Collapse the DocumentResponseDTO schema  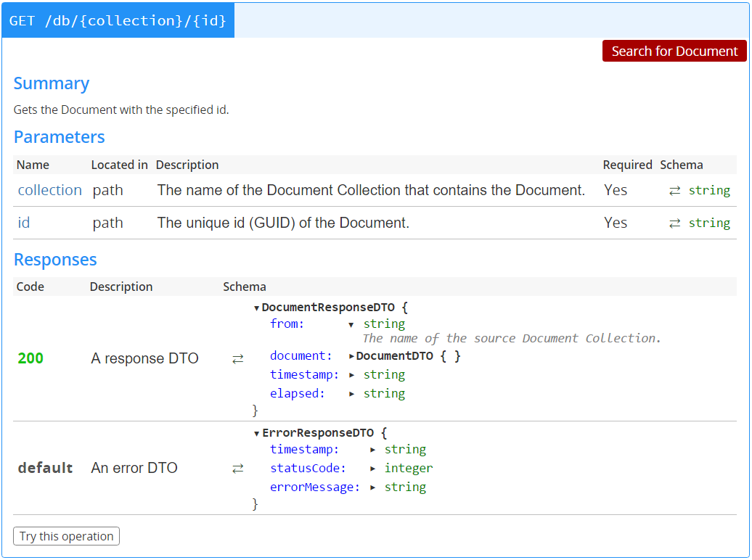256,308
